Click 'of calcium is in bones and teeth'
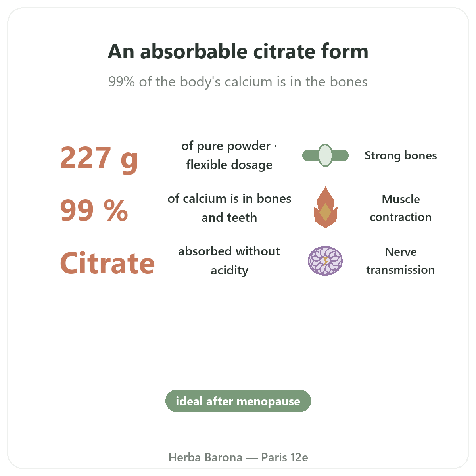 (229, 208)
